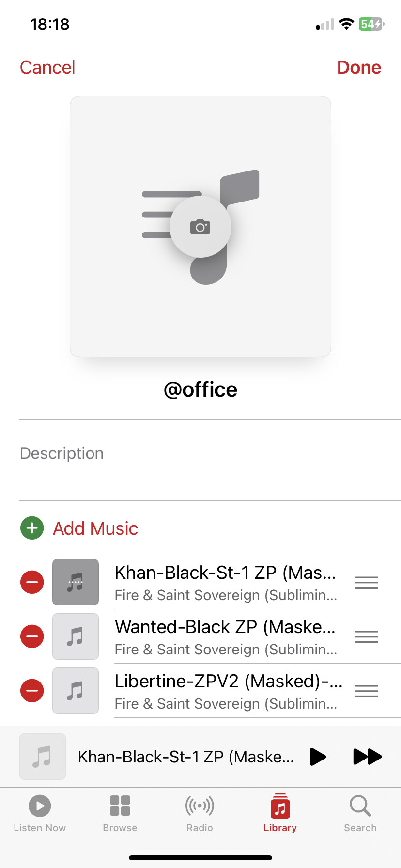Remove Libertine-ZPV2 with red minus
This screenshot has height=868, width=401.
(x=32, y=691)
